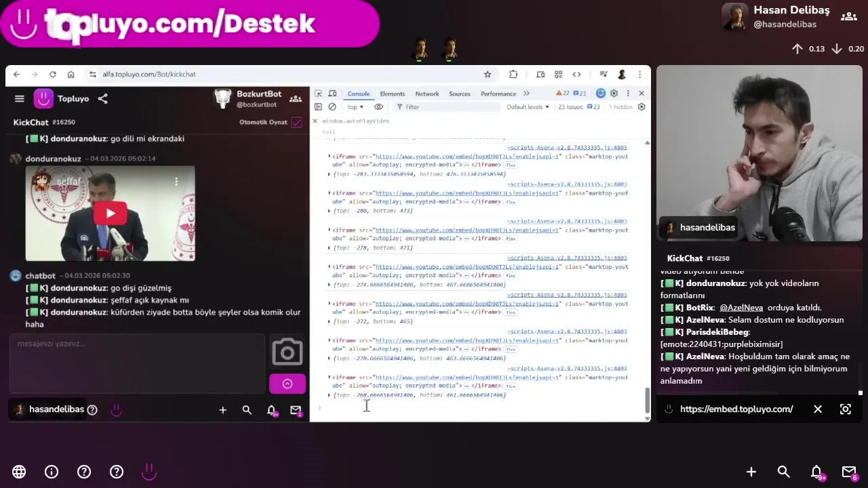Play the YouTube video thumbnail
The image size is (868, 488).
click(x=110, y=213)
